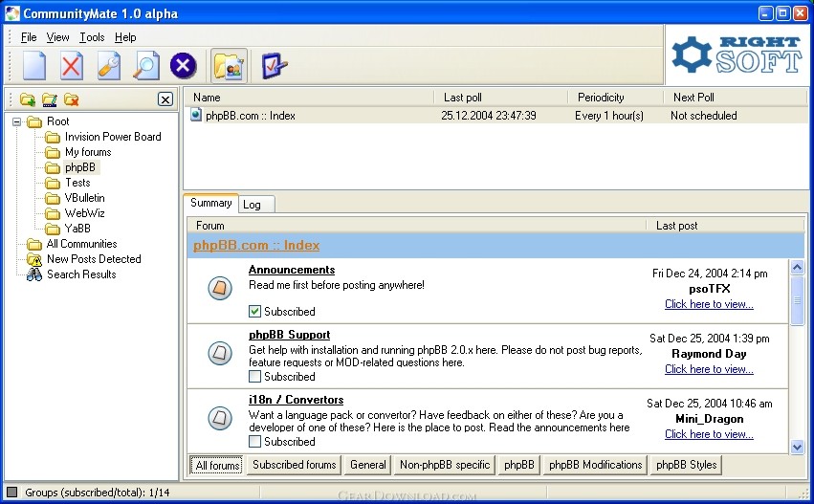This screenshot has height=504, width=814.
Task: Open the phpBB.com :: Index heading link
Action: tap(256, 246)
